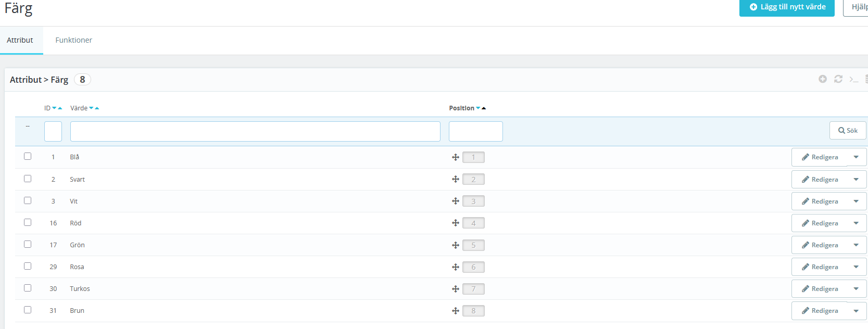Image resolution: width=868 pixels, height=329 pixels.
Task: Click Redigera for the Blå row
Action: click(820, 157)
